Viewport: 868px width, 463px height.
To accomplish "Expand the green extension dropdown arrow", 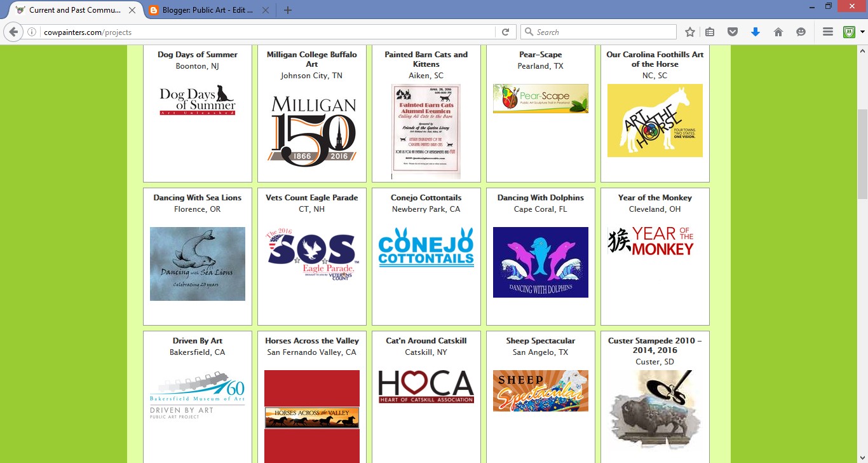I will [862, 32].
